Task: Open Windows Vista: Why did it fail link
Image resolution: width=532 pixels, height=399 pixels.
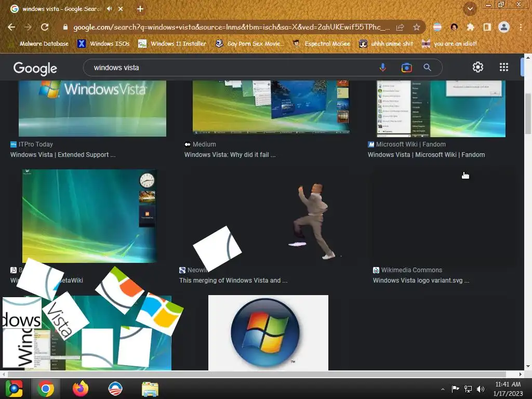Action: (230, 155)
